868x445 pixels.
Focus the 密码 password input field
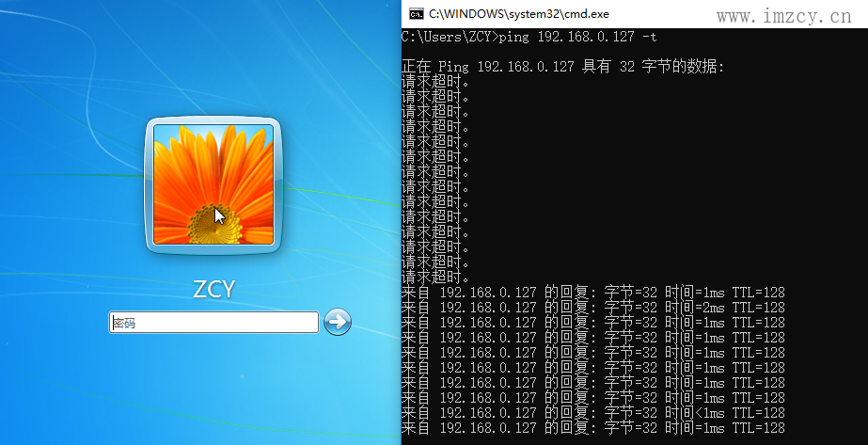(x=213, y=323)
